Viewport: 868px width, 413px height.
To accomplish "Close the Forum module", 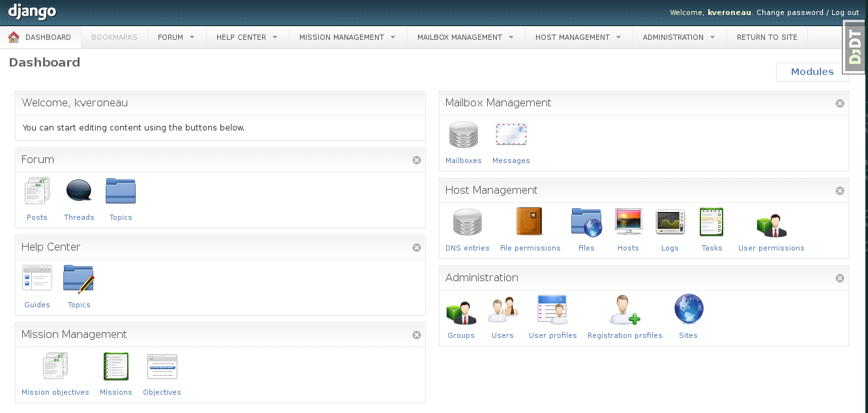I will (x=417, y=160).
